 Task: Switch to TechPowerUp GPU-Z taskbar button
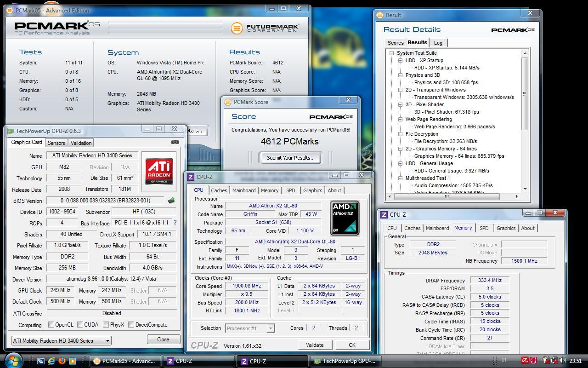pyautogui.click(x=346, y=361)
